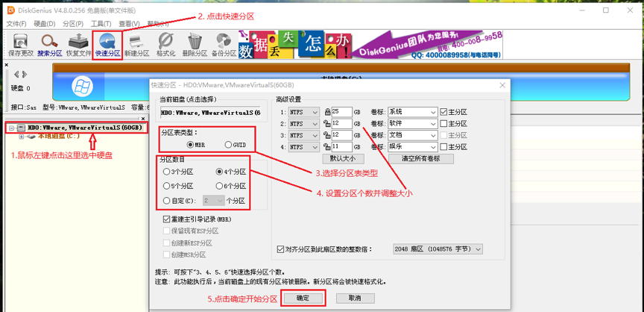Image resolution: width=644 pixels, height=312 pixels.
Task: Open volume label dropdown showing 系统
Action: pyautogui.click(x=412, y=112)
